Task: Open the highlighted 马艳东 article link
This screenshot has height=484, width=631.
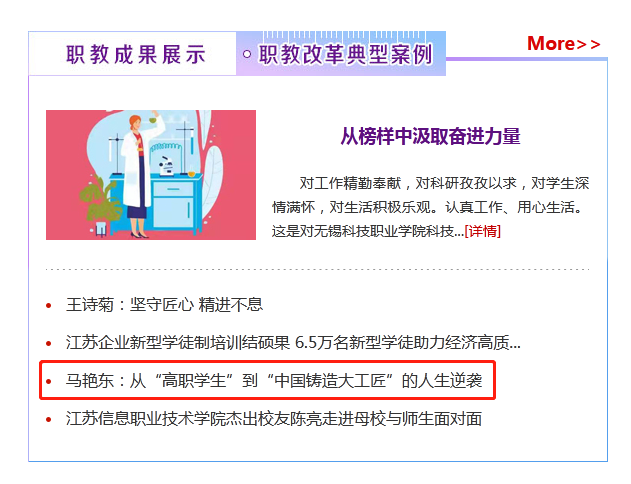Action: pos(274,381)
